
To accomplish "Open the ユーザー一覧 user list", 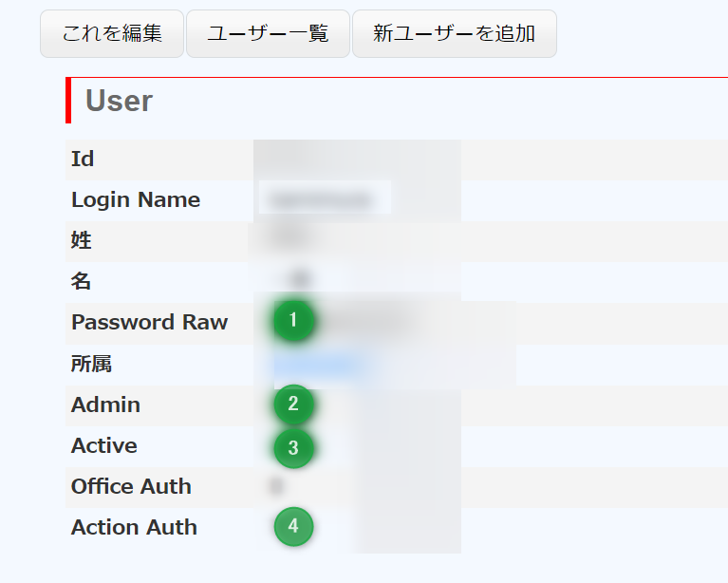I will [268, 34].
